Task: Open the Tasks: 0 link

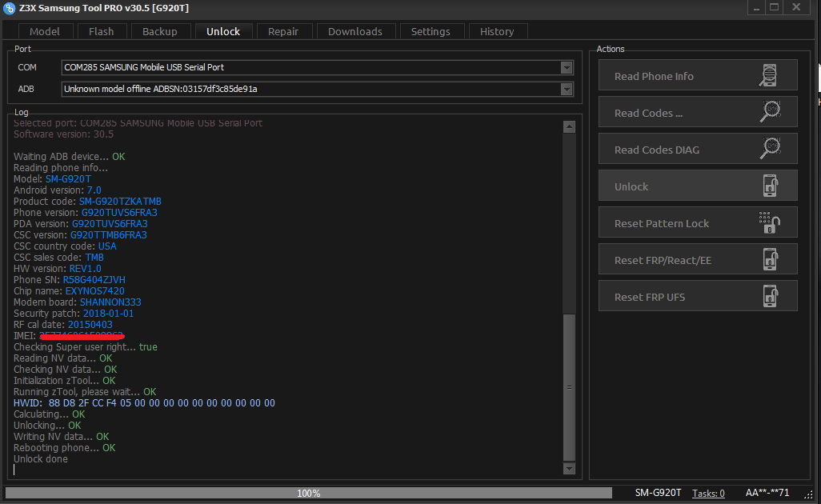Action: pos(708,493)
